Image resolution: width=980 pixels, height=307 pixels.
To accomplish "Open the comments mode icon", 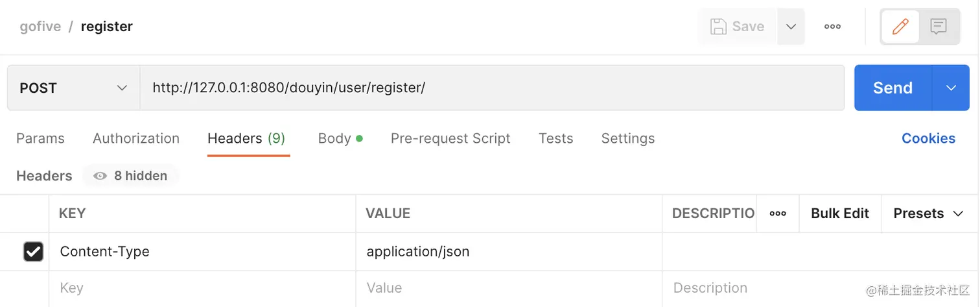I will [x=938, y=27].
